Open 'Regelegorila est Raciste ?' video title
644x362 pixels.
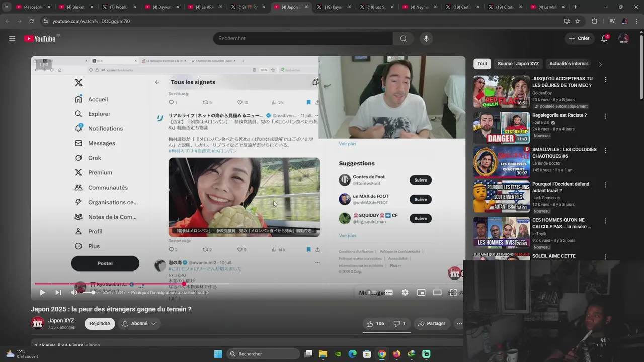click(559, 115)
